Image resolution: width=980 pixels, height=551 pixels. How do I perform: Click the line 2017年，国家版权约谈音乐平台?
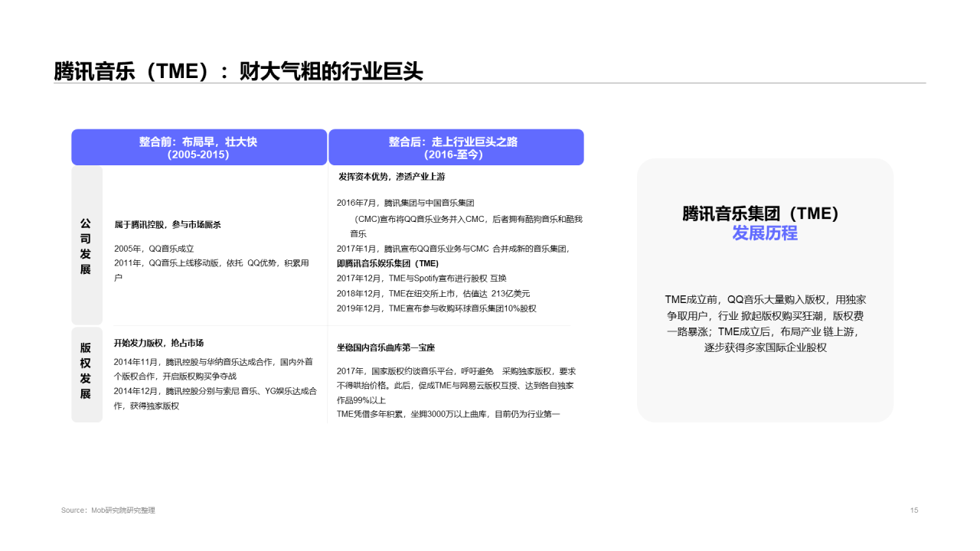point(456,385)
